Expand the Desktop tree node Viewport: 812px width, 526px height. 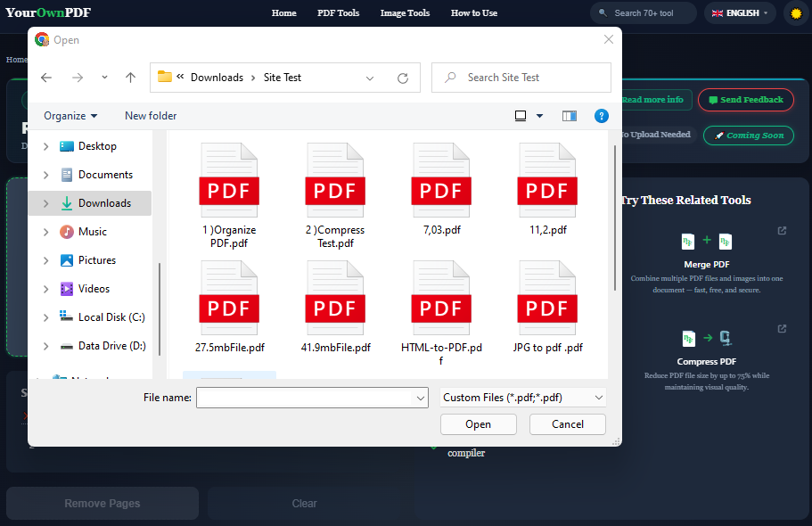coord(45,147)
